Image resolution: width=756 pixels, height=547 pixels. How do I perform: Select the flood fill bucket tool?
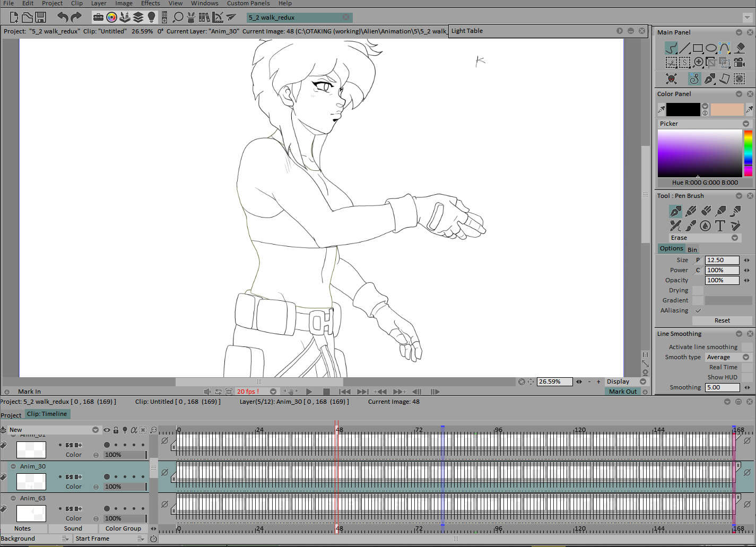(x=740, y=48)
